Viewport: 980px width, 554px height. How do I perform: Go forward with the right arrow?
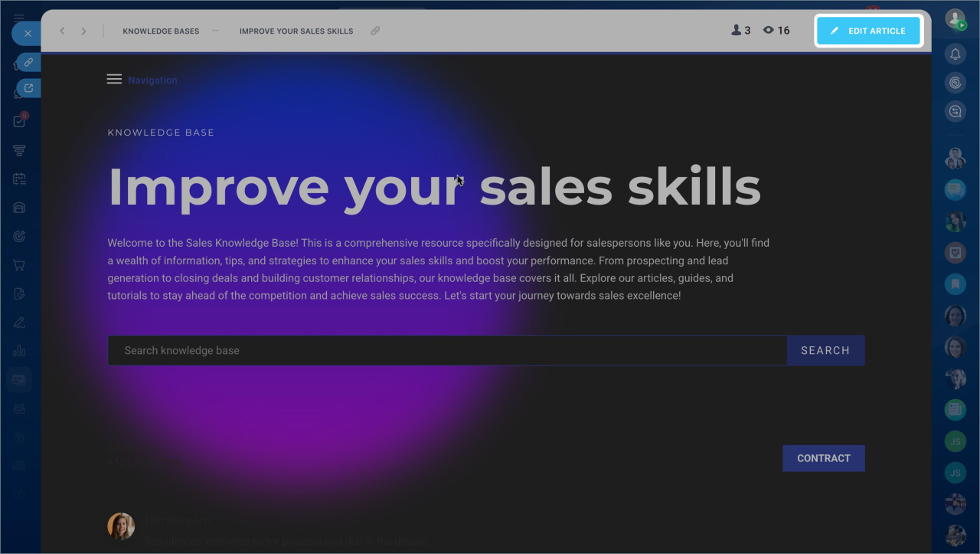[x=83, y=31]
